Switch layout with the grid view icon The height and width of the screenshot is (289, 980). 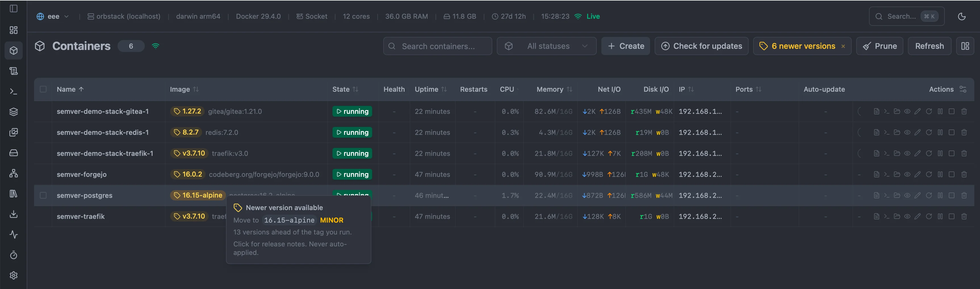click(965, 46)
